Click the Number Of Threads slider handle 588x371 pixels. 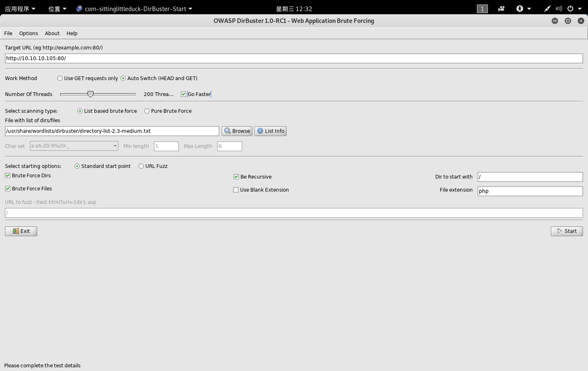90,94
